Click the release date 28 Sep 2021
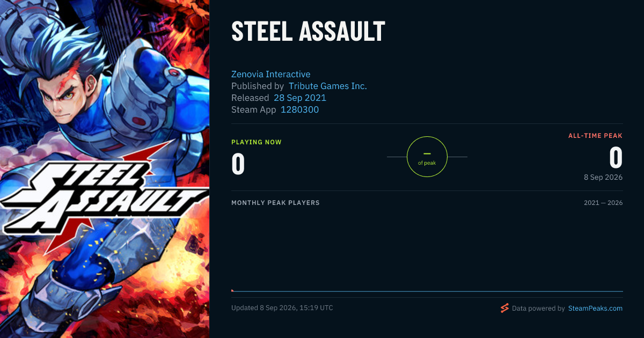Viewport: 644px width, 338px height. point(300,98)
